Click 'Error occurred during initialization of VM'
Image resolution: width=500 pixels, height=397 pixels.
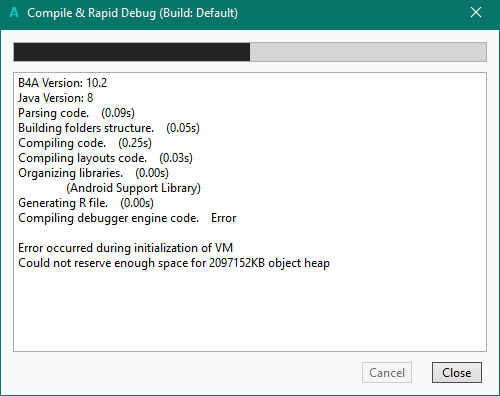point(125,248)
